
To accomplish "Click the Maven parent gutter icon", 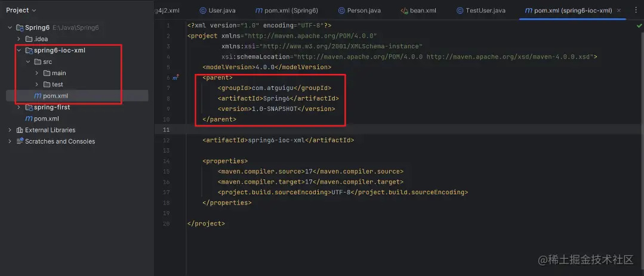I will coord(176,77).
